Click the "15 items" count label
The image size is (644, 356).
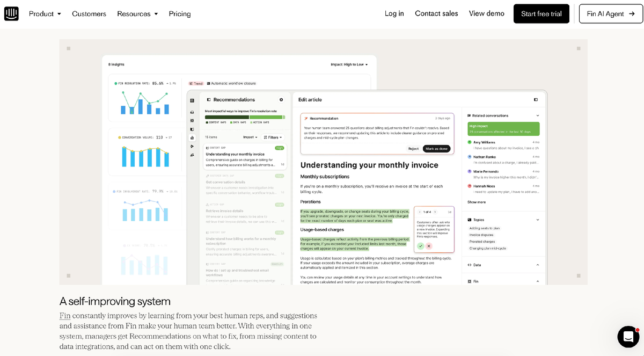pyautogui.click(x=211, y=137)
